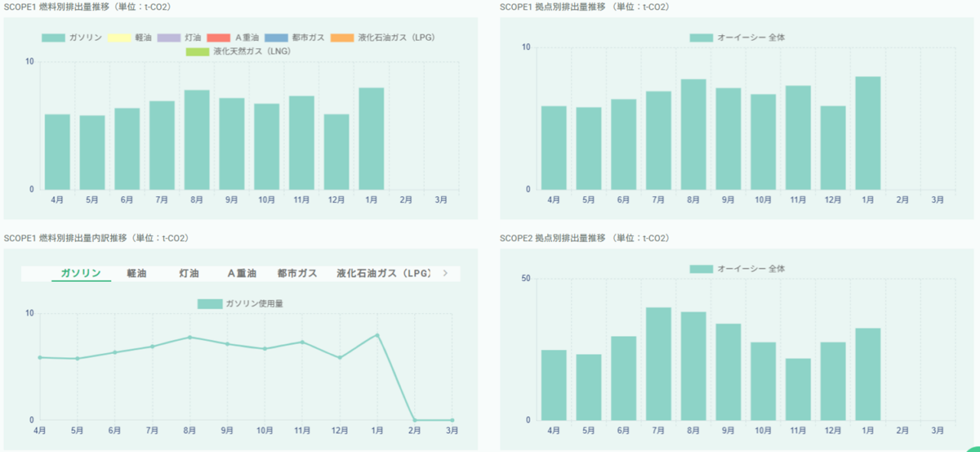The width and height of the screenshot is (980, 452).
Task: Click the yellow 軽油 legend color box
Action: click(119, 38)
